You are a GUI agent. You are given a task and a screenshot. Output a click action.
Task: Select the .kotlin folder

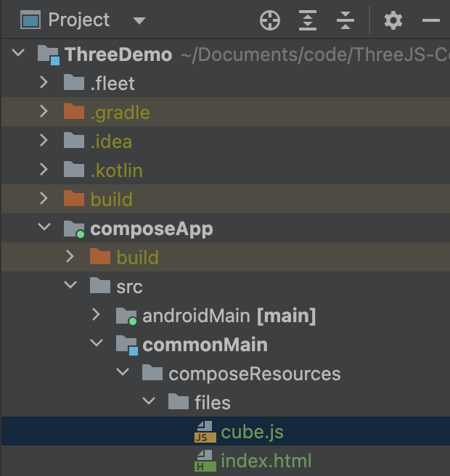coord(116,171)
